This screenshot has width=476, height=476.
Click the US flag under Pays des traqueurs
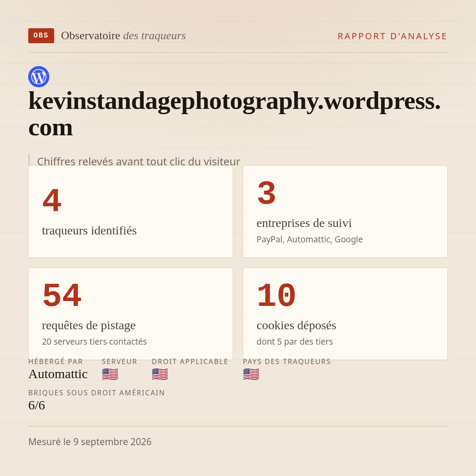pos(251,374)
